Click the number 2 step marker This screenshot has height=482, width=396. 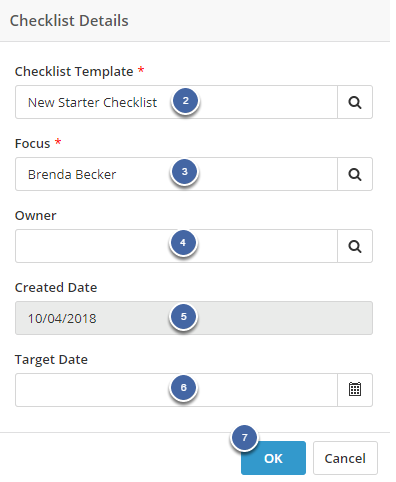tap(186, 101)
